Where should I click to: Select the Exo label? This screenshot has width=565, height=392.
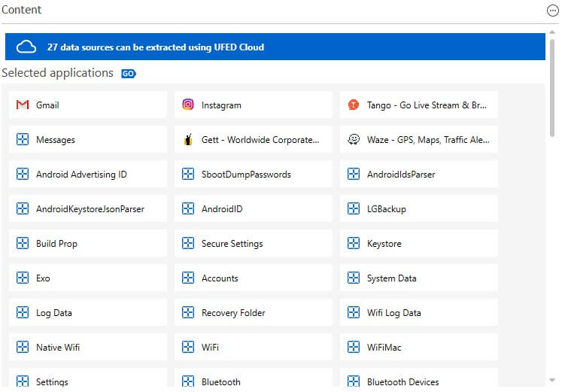tap(43, 278)
